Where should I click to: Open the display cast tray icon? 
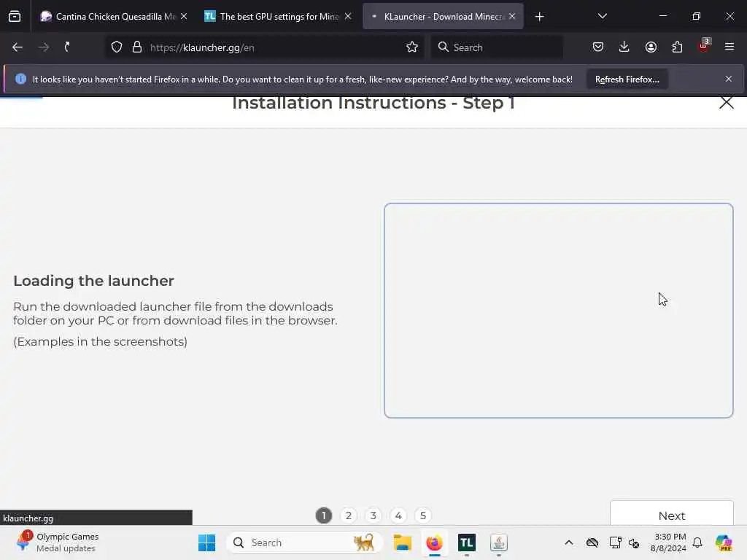coord(615,542)
